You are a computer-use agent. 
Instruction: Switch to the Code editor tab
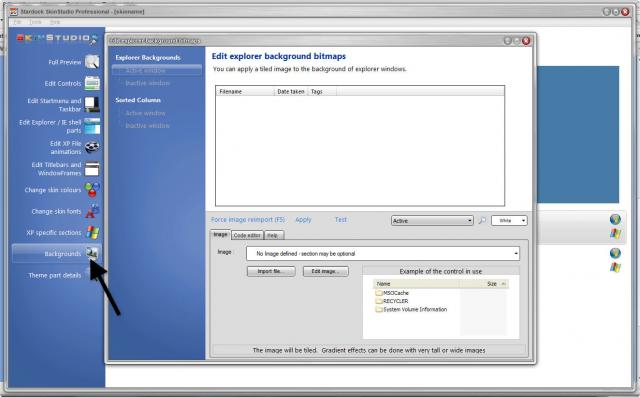point(247,235)
